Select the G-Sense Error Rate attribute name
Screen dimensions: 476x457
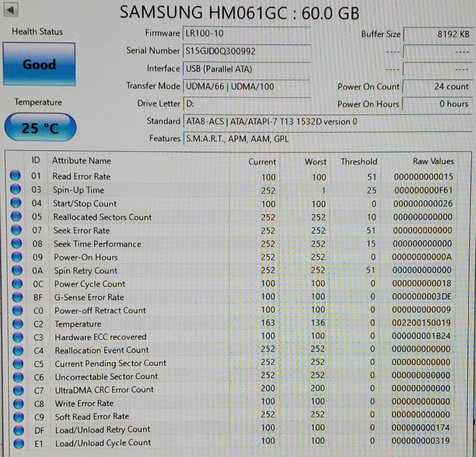89,297
